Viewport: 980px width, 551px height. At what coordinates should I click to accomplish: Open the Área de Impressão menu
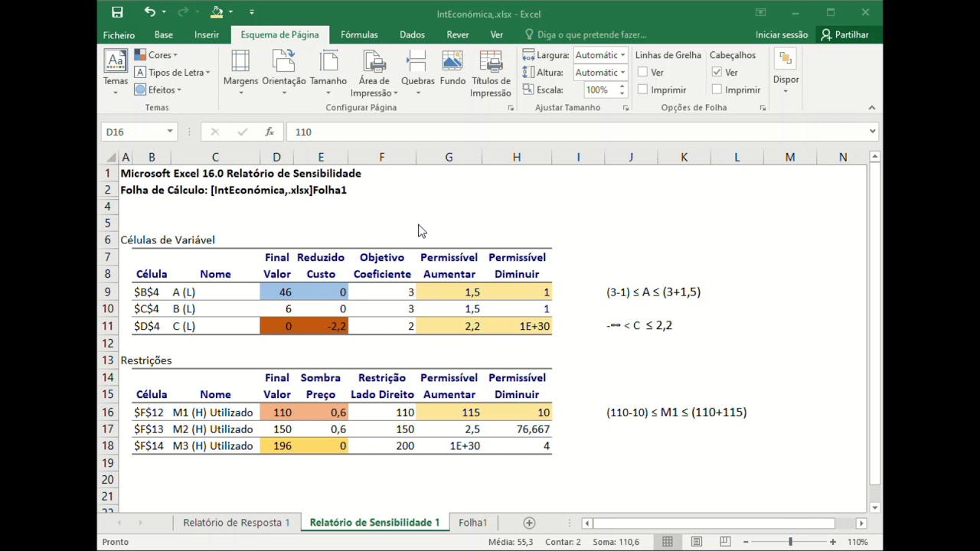point(374,73)
